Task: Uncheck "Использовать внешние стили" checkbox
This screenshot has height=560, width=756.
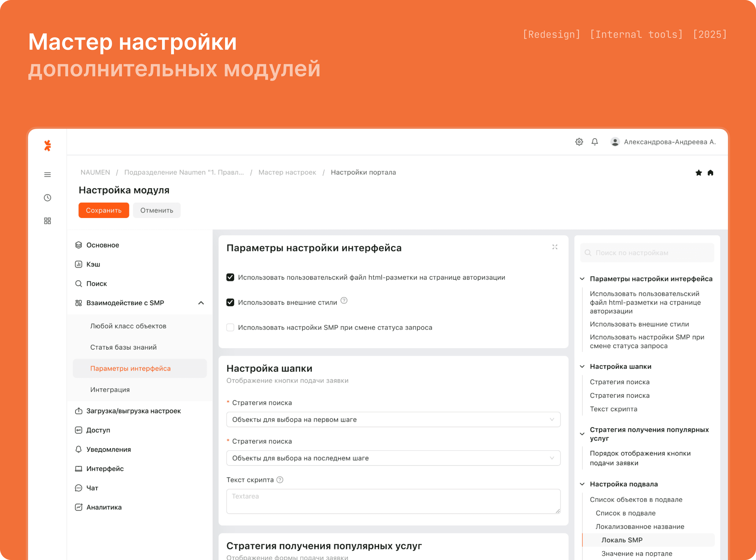Action: click(x=230, y=302)
